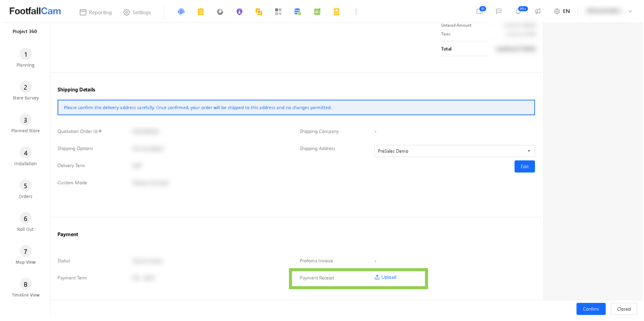Click the grey hexagon nut icon

(x=220, y=12)
